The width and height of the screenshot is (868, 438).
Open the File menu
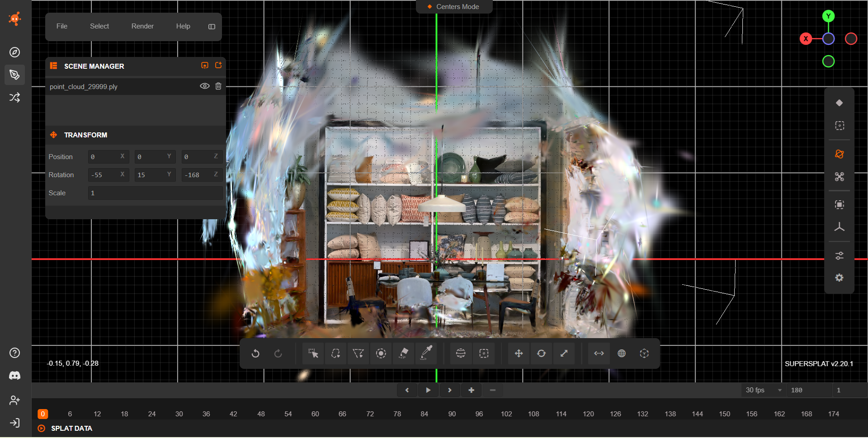[x=62, y=26]
